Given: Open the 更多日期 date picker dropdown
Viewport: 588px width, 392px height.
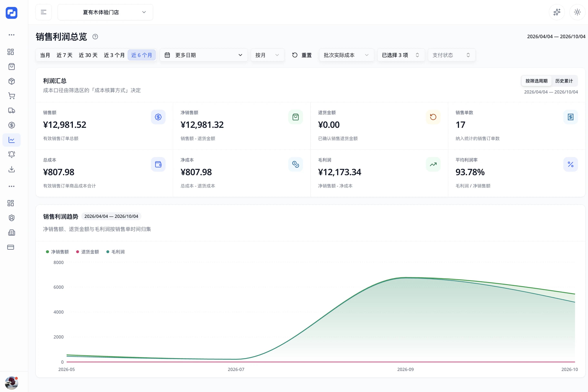Looking at the screenshot, I should 204,55.
